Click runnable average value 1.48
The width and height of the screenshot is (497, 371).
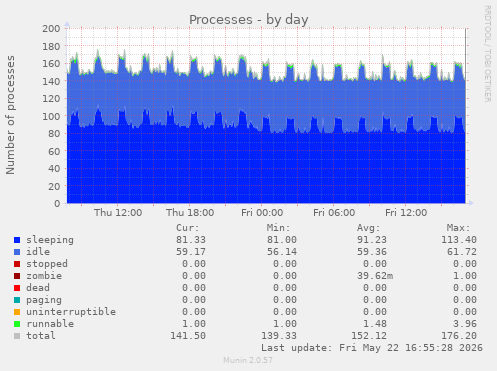pyautogui.click(x=375, y=324)
